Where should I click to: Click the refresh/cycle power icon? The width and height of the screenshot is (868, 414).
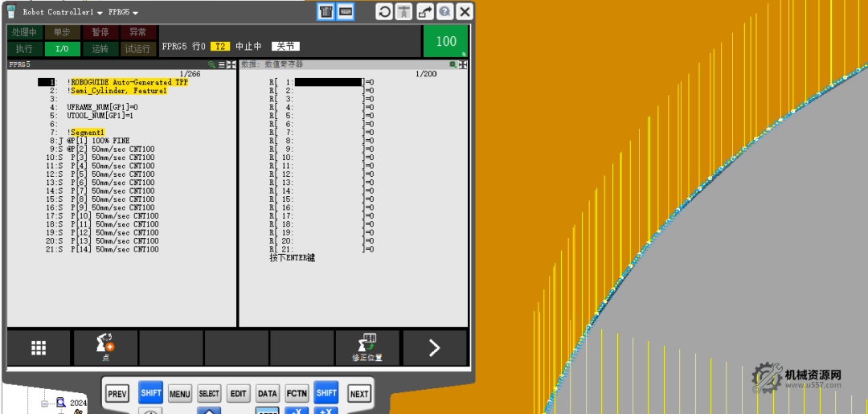[385, 11]
